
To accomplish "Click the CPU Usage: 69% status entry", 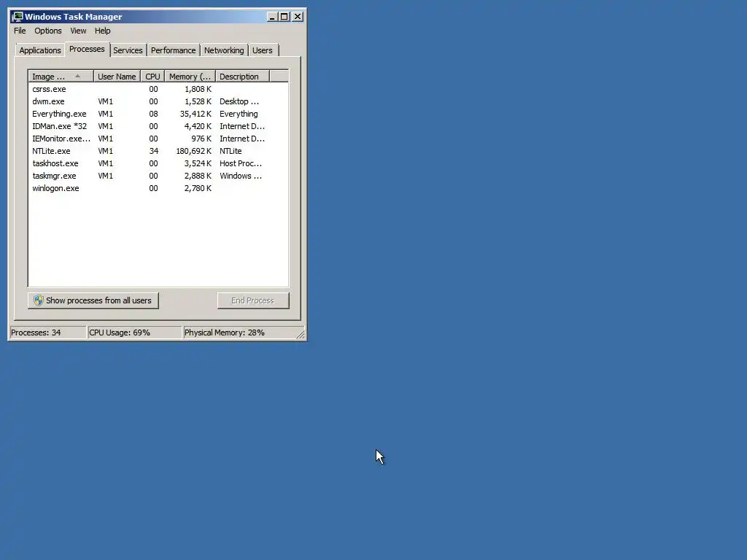I will (x=134, y=332).
